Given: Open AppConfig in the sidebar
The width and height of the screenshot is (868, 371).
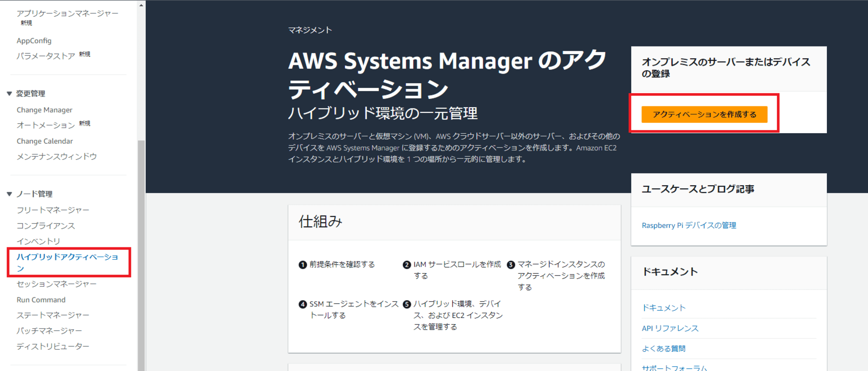Looking at the screenshot, I should [34, 41].
